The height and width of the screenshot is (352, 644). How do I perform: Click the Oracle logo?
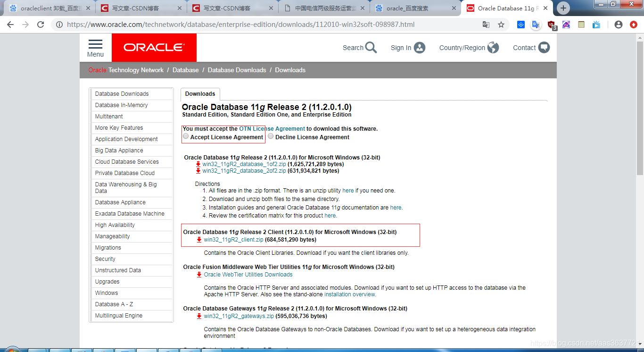pyautogui.click(x=154, y=48)
